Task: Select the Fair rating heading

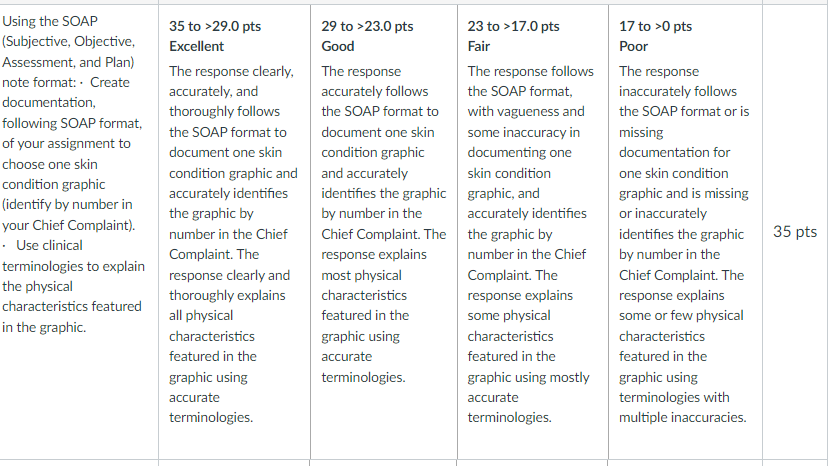Action: pos(478,46)
